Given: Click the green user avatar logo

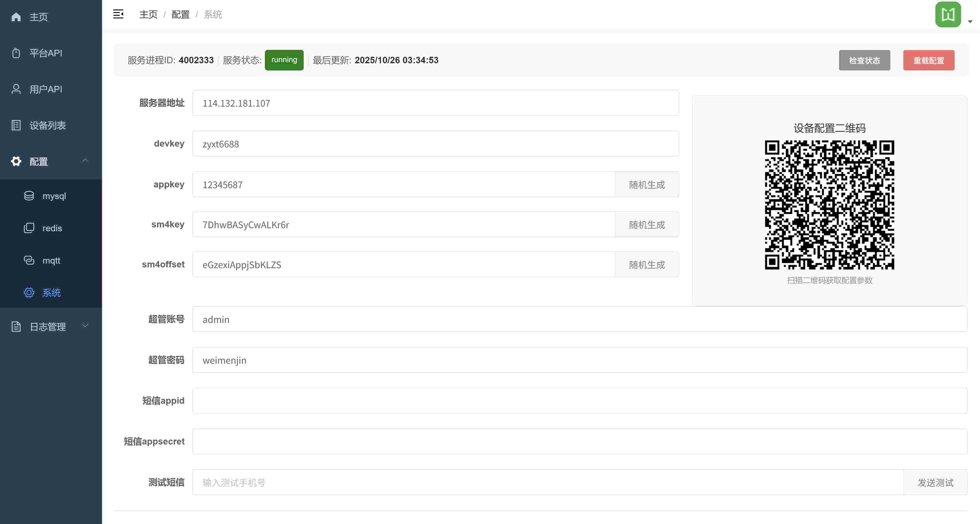Looking at the screenshot, I should click(948, 14).
